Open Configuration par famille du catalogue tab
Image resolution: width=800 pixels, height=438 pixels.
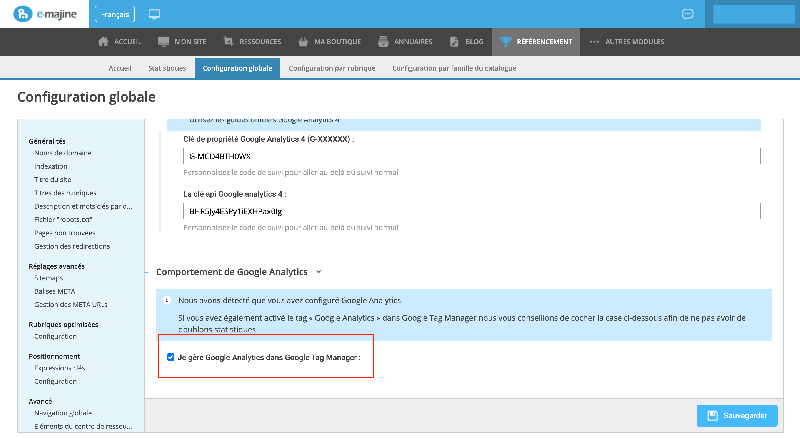[454, 68]
